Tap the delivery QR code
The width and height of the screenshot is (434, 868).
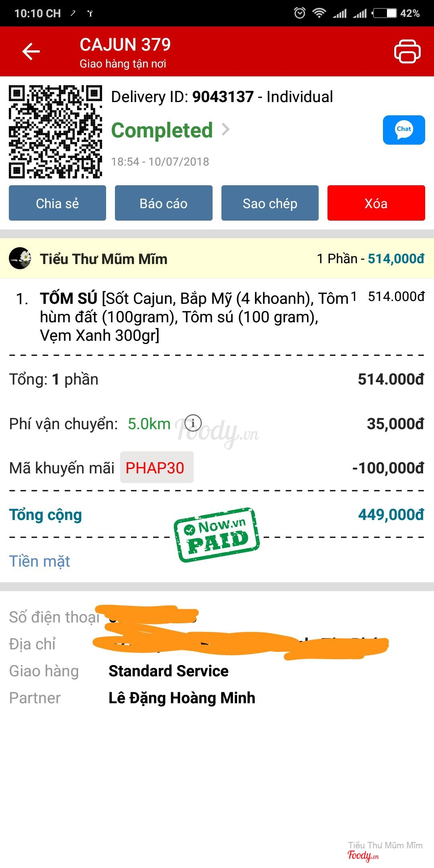pos(55,131)
